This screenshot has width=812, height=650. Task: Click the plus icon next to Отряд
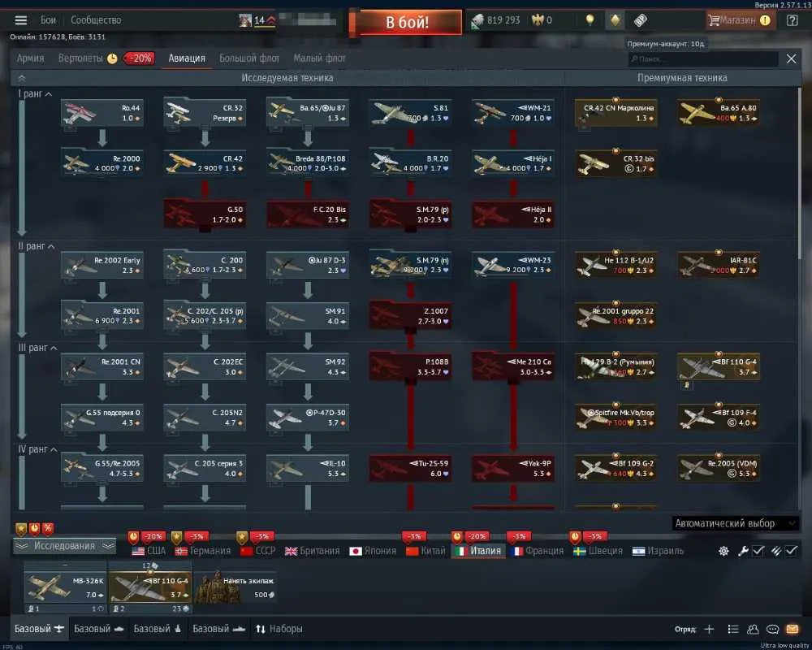point(709,629)
